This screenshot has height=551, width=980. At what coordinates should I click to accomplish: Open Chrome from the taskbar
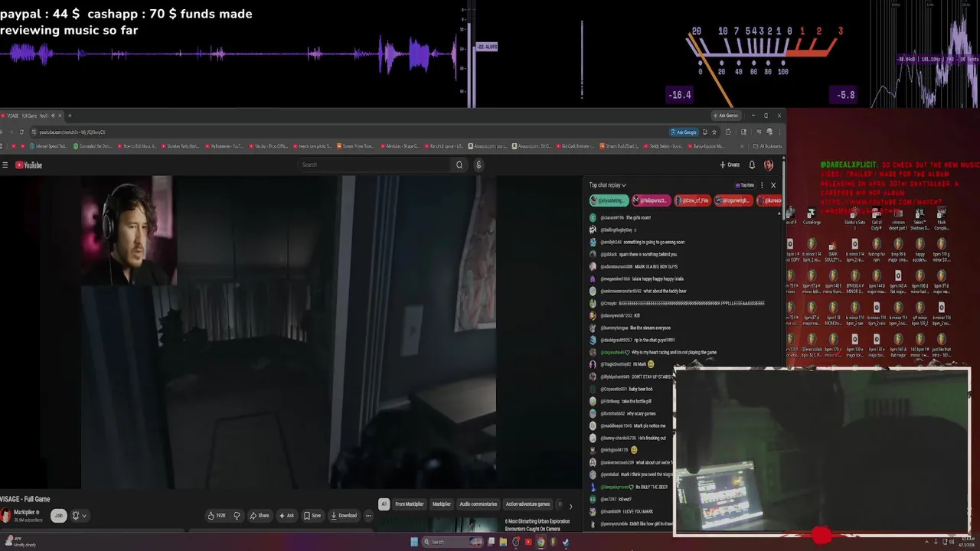pyautogui.click(x=541, y=542)
